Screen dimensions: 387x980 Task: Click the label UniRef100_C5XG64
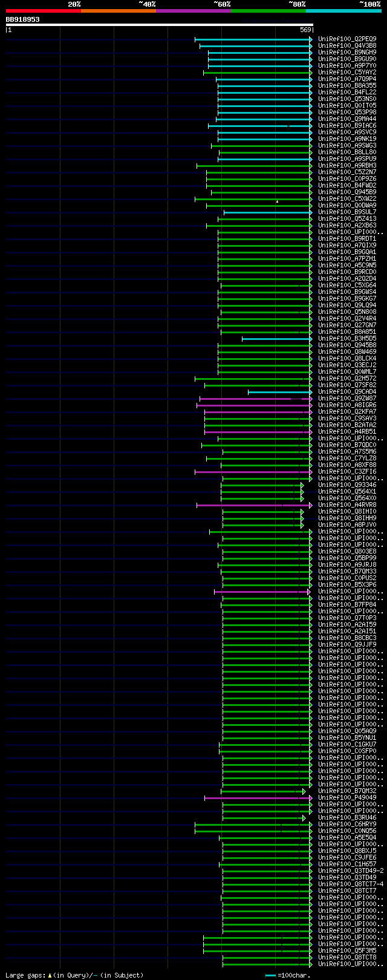pyautogui.click(x=347, y=285)
